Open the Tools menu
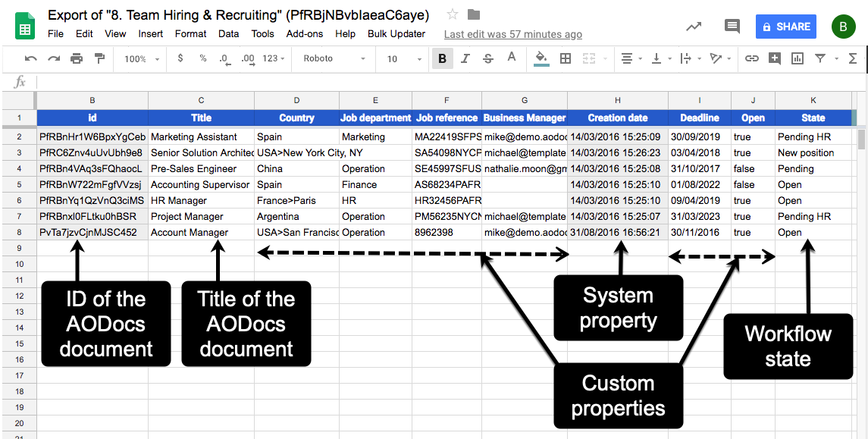868x439 pixels. coord(262,34)
